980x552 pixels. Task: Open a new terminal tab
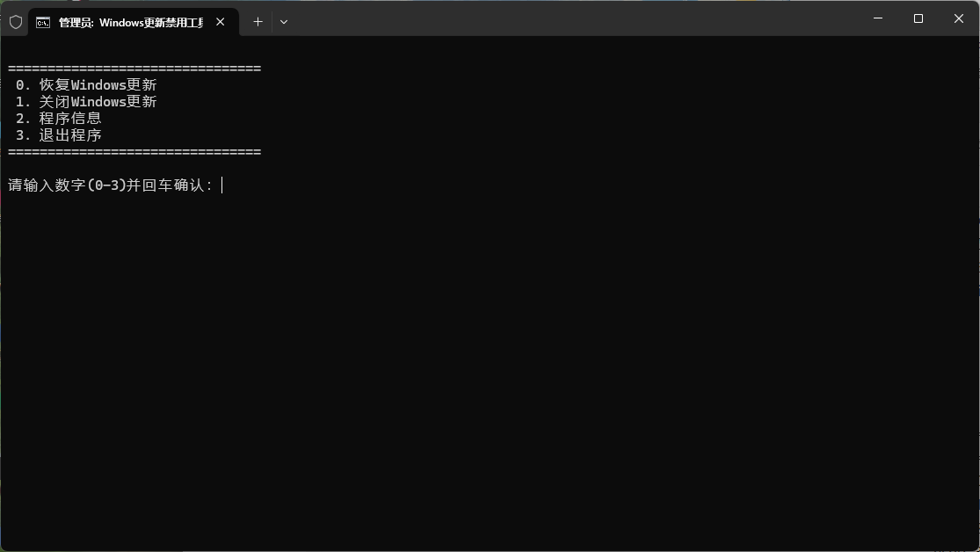258,22
